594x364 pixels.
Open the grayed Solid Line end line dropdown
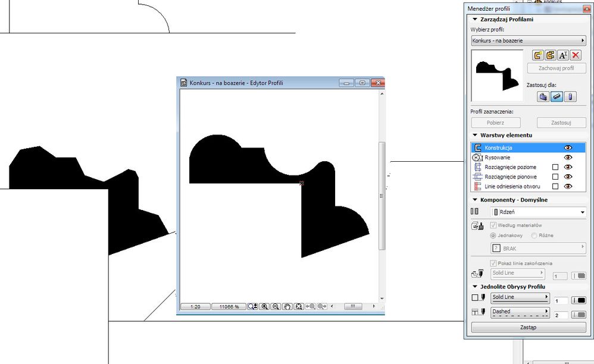point(518,273)
